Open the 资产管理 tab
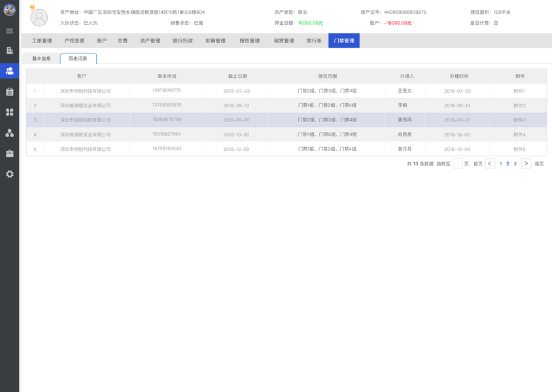The width and height of the screenshot is (552, 392). (150, 41)
